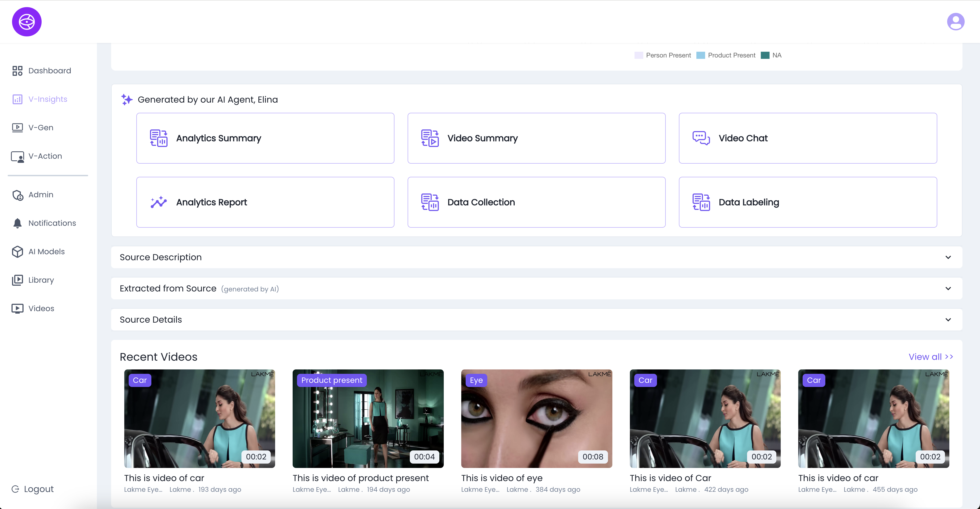This screenshot has height=509, width=980.
Task: Click the Analytics Report trend icon
Action: coord(159,202)
